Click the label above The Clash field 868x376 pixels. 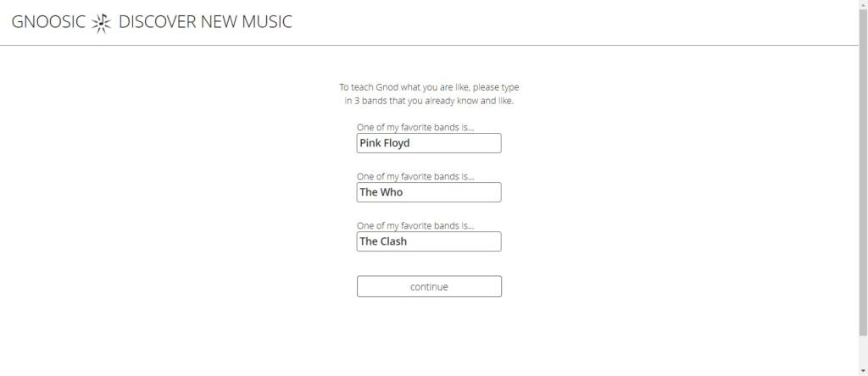click(415, 225)
